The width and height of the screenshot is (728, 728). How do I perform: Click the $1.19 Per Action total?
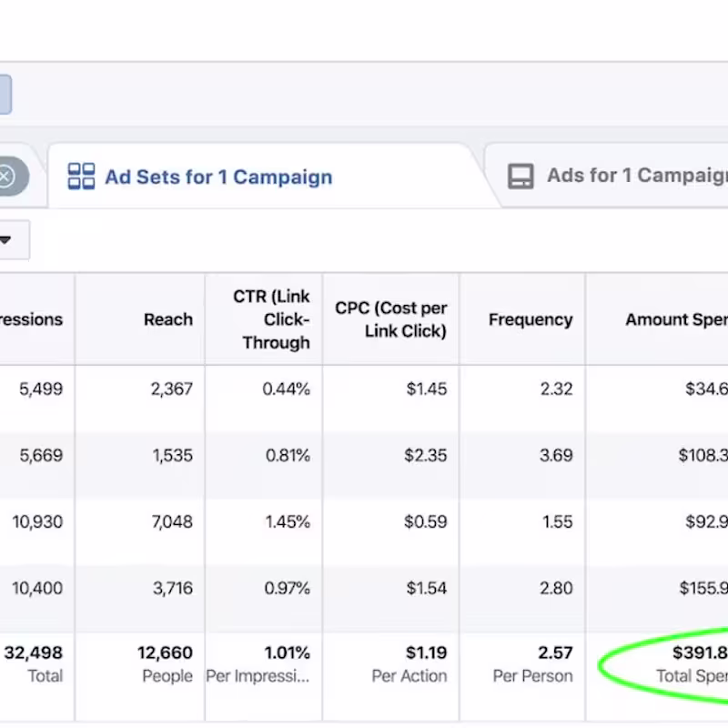click(426, 653)
